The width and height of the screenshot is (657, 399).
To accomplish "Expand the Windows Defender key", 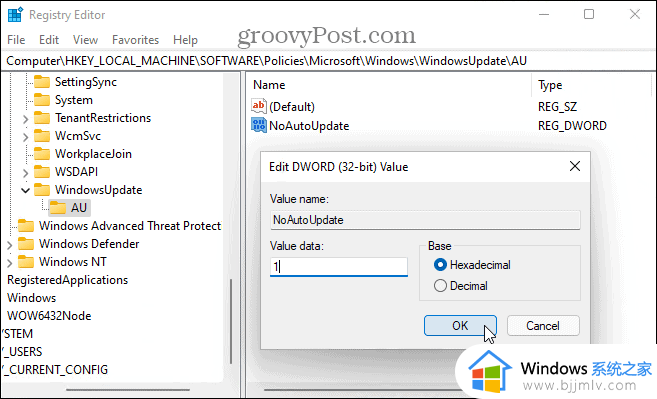I will [x=10, y=245].
